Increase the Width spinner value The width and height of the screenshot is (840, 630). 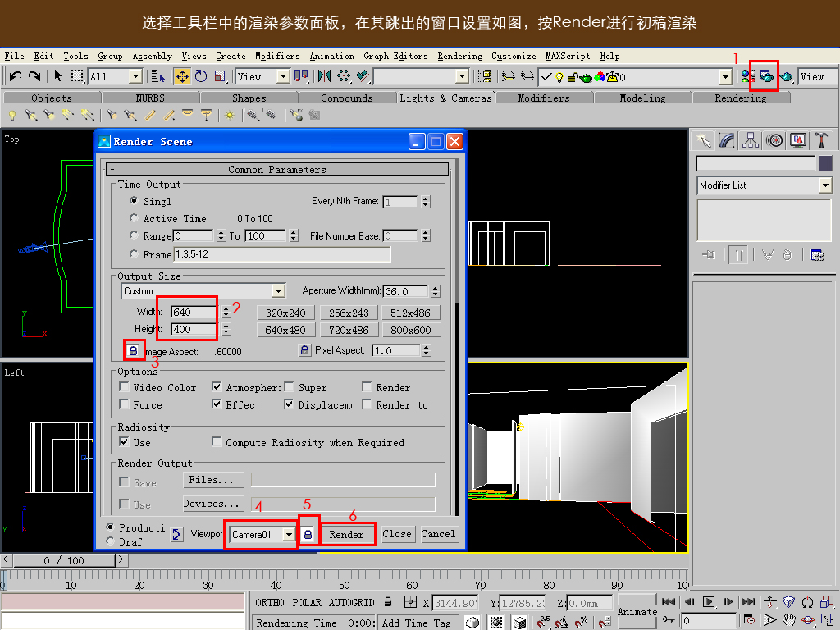[x=226, y=309]
